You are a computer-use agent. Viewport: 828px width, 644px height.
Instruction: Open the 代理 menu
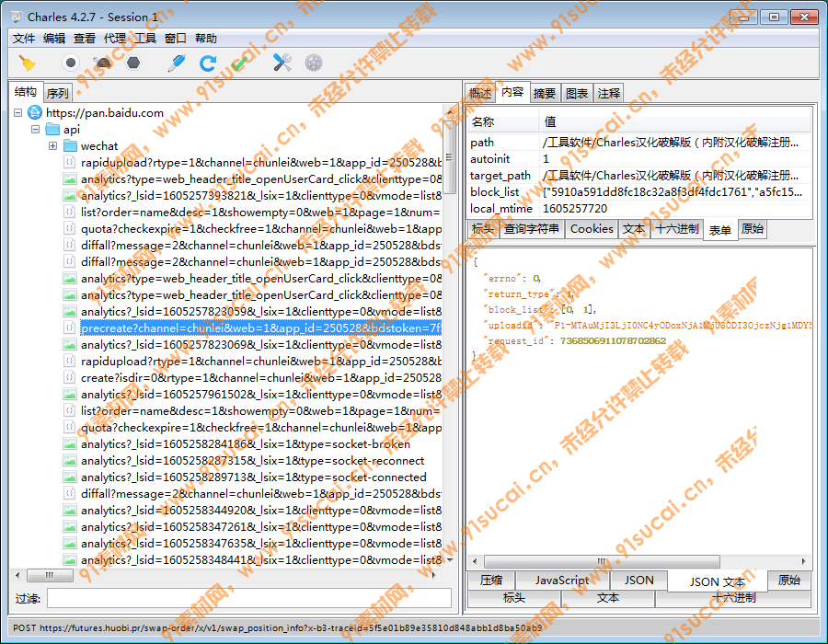click(x=115, y=38)
